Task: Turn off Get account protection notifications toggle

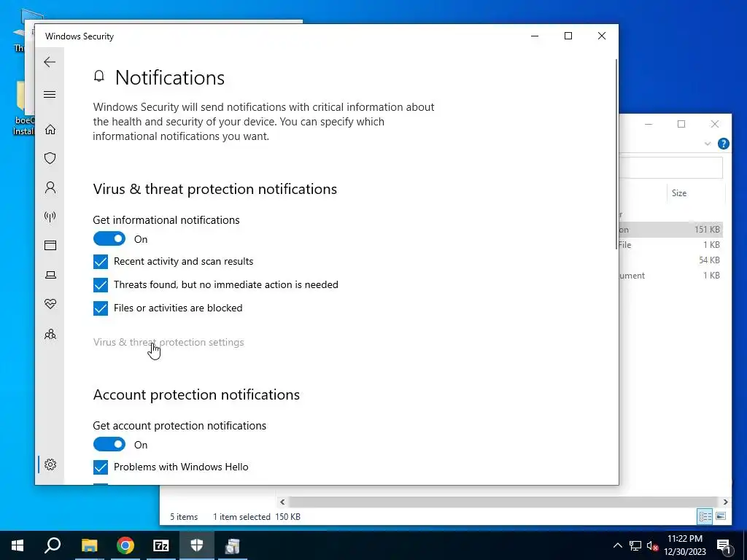Action: coord(109,444)
